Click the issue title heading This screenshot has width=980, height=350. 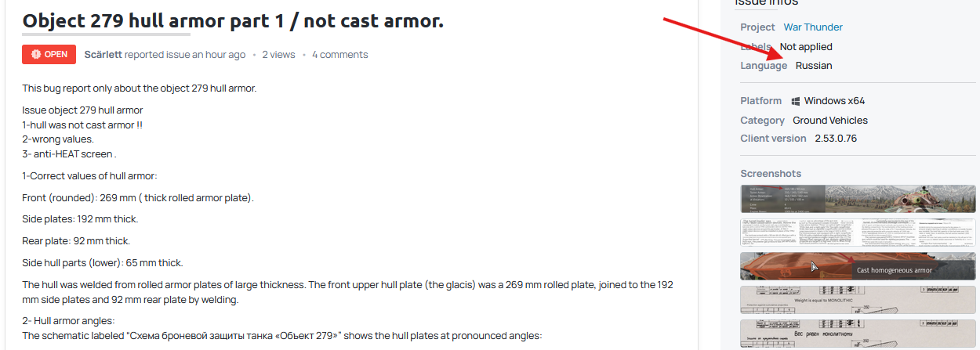pos(233,21)
